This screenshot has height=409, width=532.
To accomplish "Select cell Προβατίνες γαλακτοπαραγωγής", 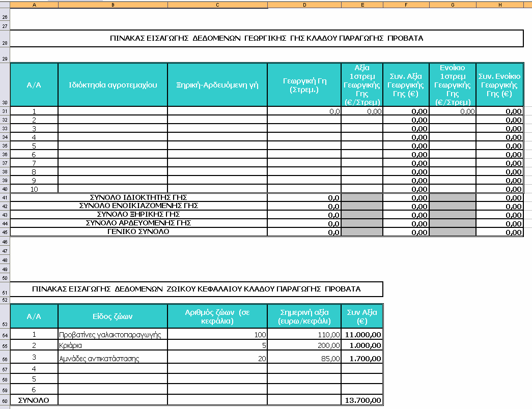I will [x=113, y=334].
